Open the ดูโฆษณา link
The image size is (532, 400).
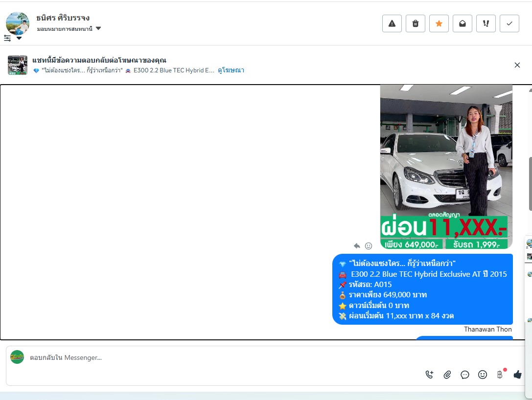pos(231,70)
